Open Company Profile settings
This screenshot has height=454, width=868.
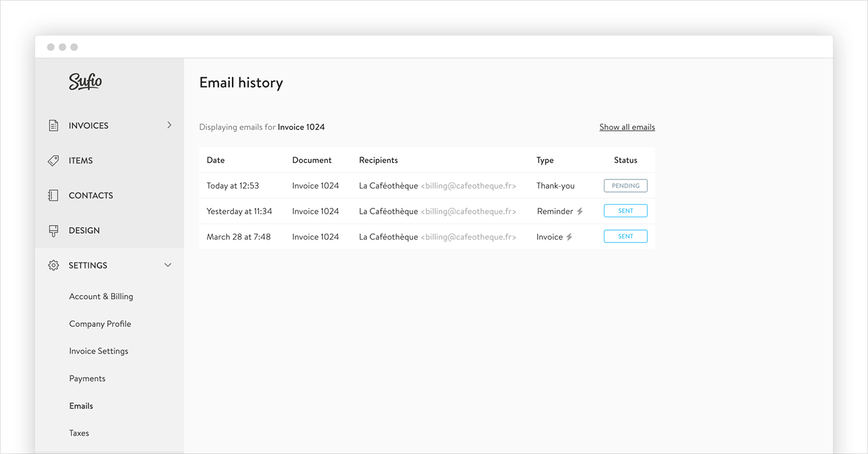click(x=100, y=324)
